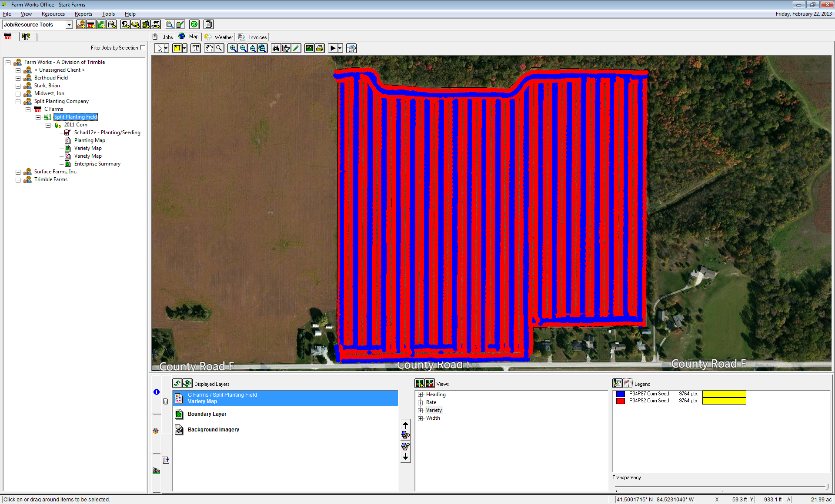Viewport: 835px width, 504px height.
Task: Click the add field green grid icon
Action: pyautogui.click(x=101, y=24)
